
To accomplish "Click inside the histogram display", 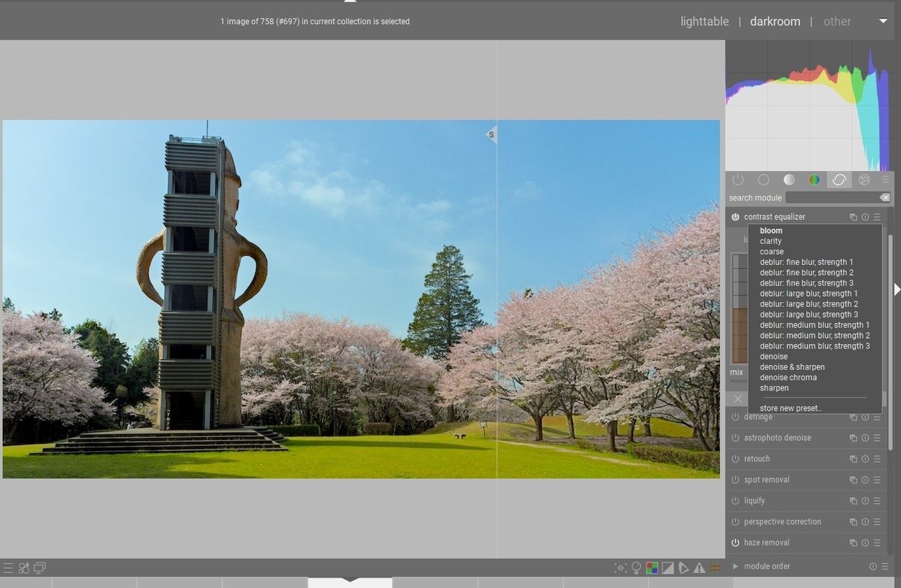I will coord(811,105).
